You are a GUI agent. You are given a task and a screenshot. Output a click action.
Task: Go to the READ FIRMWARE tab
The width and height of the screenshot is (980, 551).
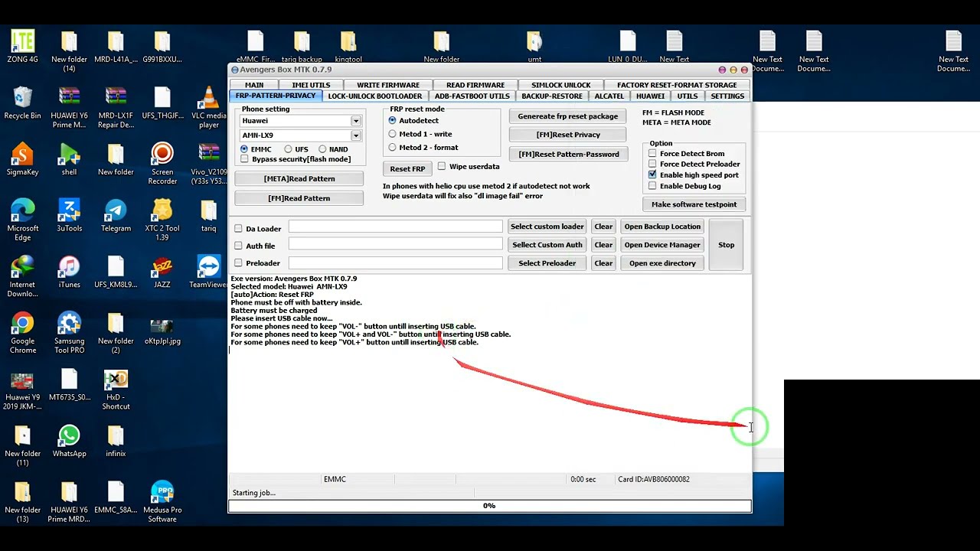coord(475,85)
